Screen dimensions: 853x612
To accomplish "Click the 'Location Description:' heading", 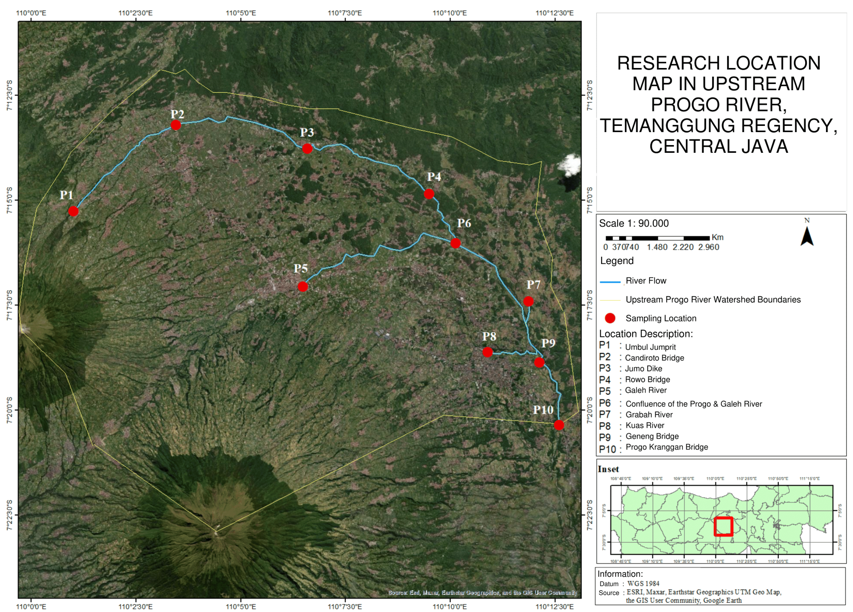I will (x=646, y=334).
